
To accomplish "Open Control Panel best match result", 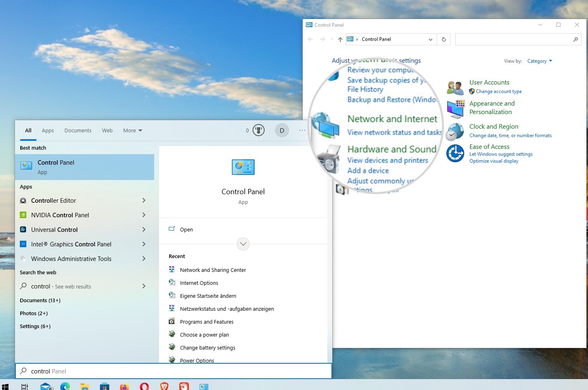I will point(85,167).
